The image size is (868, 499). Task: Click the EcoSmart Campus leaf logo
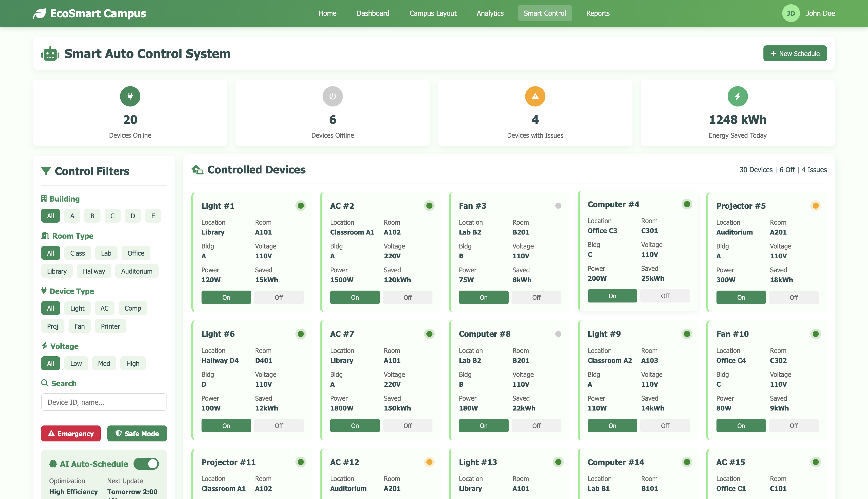pyautogui.click(x=39, y=13)
